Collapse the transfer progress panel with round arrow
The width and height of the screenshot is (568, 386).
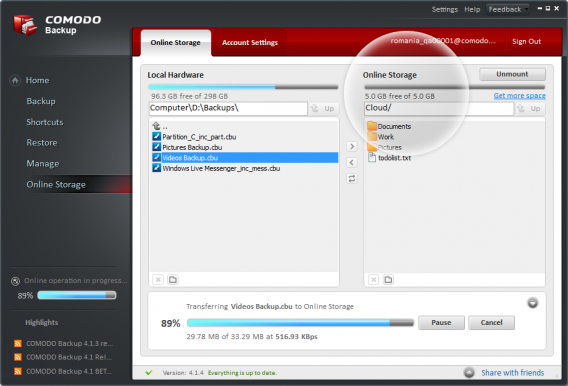point(532,303)
